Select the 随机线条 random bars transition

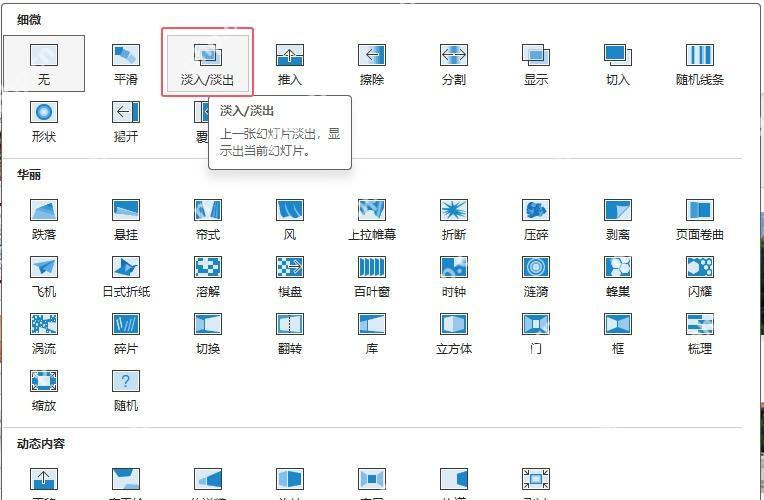[x=700, y=63]
